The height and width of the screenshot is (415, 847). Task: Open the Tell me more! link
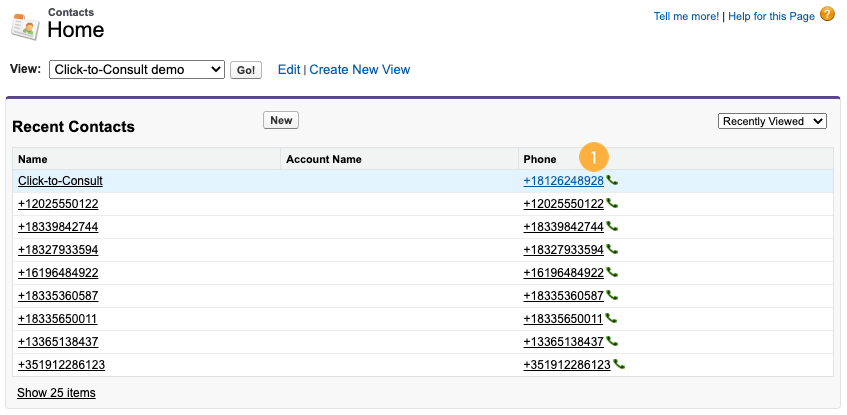pyautogui.click(x=686, y=16)
